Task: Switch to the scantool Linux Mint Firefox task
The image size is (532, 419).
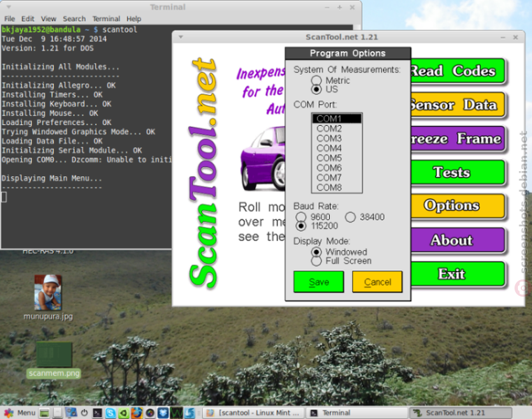Action: tap(254, 413)
